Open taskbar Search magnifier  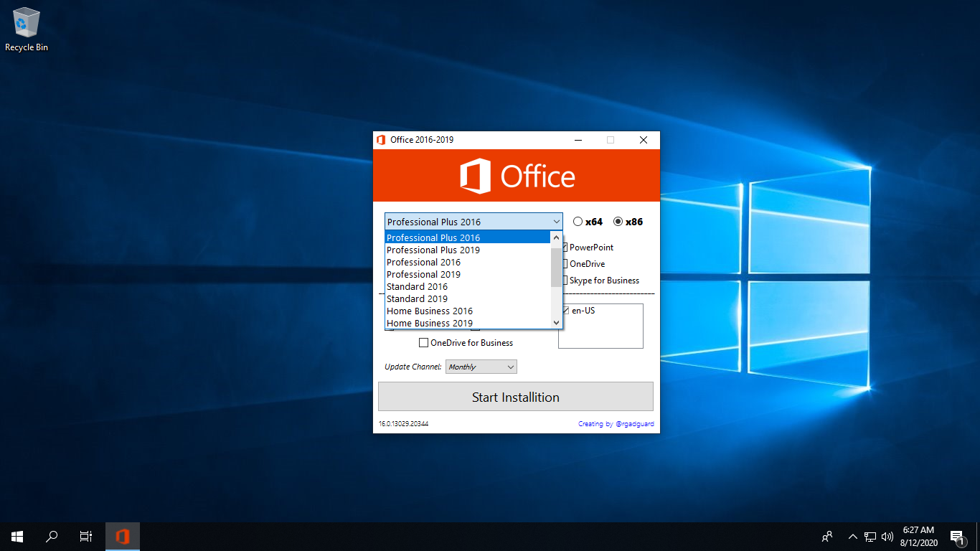pyautogui.click(x=52, y=536)
